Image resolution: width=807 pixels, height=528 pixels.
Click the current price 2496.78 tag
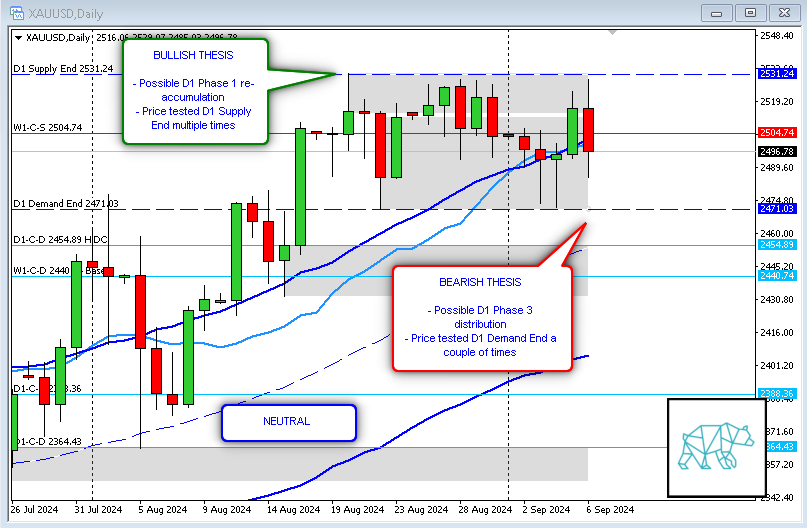(x=776, y=152)
